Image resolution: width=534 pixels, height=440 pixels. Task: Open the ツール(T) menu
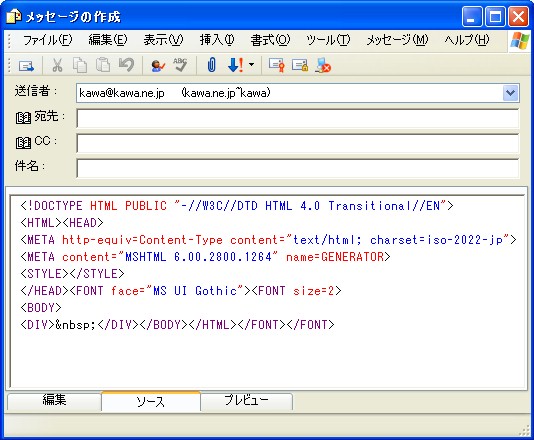coord(328,40)
